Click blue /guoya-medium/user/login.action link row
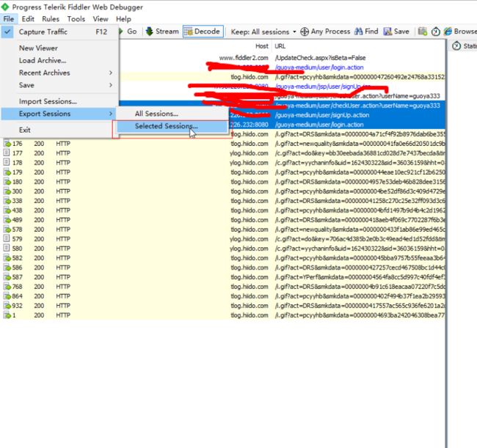Screen dimensions: 477x448 pos(319,67)
